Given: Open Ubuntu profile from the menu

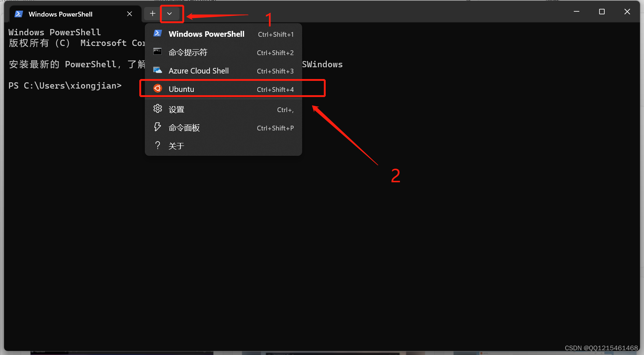Looking at the screenshot, I should coord(223,89).
